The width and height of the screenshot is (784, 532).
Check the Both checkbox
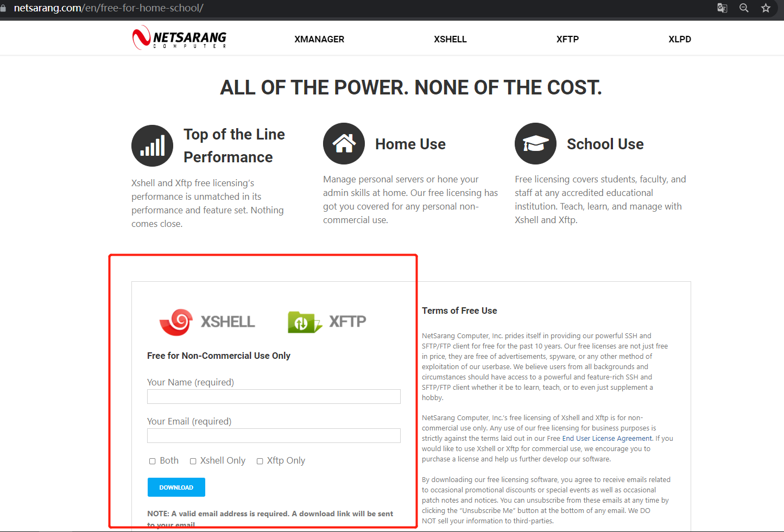point(153,461)
